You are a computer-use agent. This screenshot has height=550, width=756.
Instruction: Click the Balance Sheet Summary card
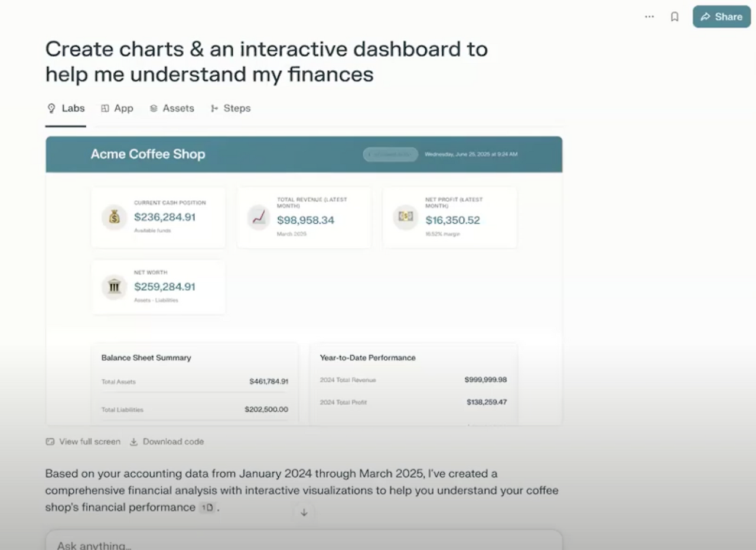195,383
